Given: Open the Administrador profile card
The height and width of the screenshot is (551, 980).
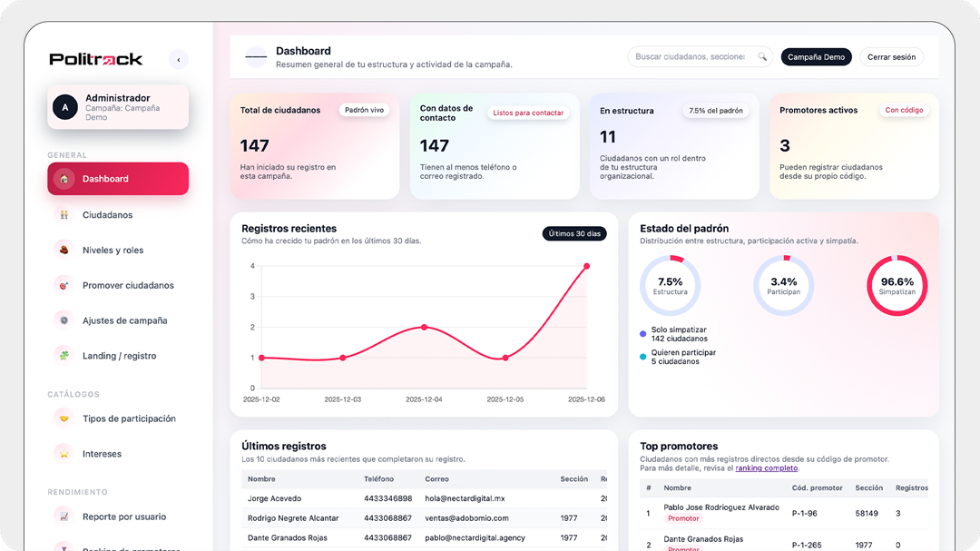Looking at the screenshot, I should (118, 107).
